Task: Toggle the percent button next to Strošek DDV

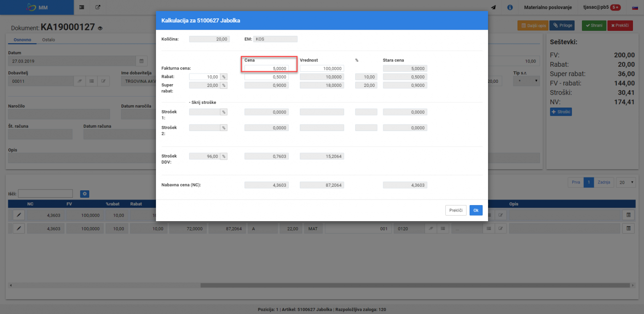Action: [x=224, y=156]
